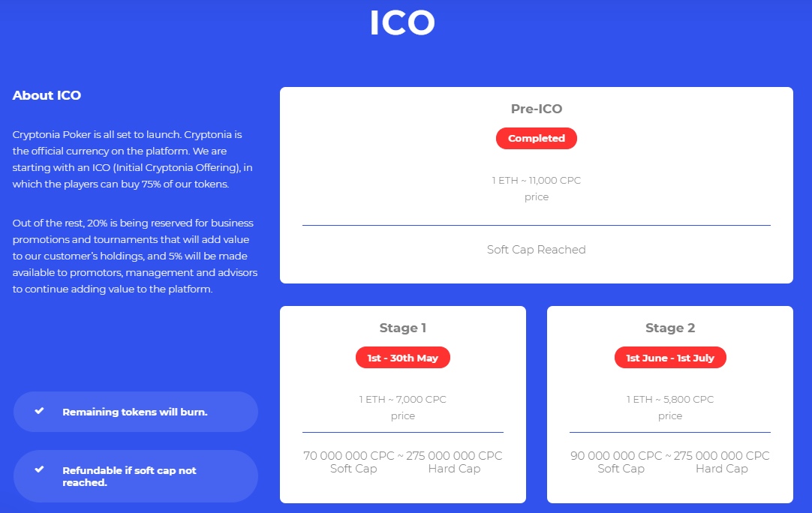812x513 pixels.
Task: Click the 1 ETH ~ 7,000 CPC price
Action: 402,400
